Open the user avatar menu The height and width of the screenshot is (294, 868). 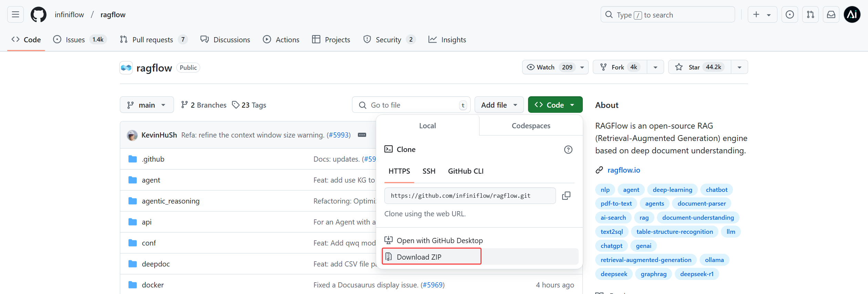tap(852, 14)
